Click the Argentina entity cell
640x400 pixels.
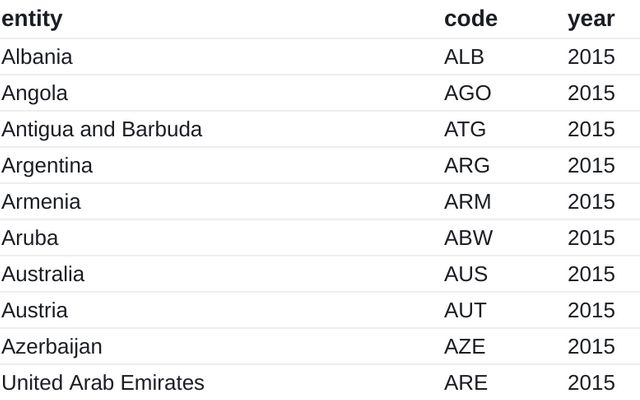coord(47,165)
